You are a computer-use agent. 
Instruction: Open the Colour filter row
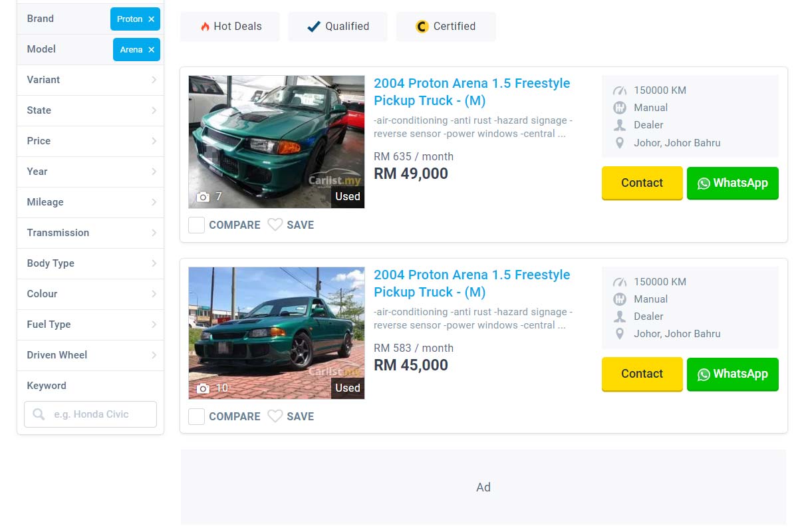coord(90,294)
